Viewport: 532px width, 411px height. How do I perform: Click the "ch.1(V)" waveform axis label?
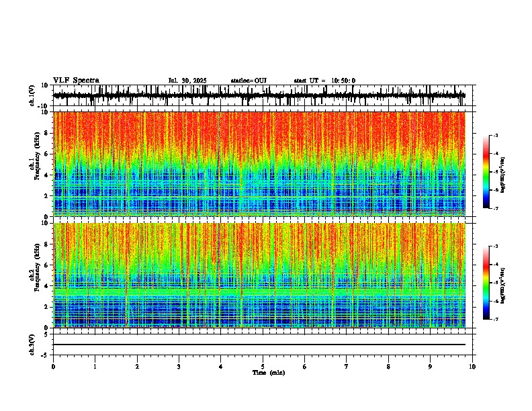[32, 95]
